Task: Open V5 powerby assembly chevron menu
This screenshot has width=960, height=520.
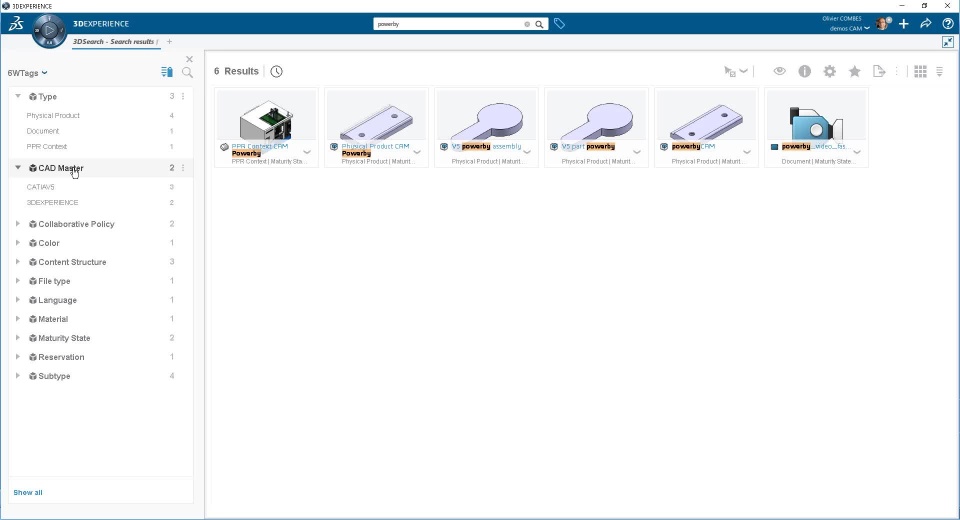Action: 527,152
